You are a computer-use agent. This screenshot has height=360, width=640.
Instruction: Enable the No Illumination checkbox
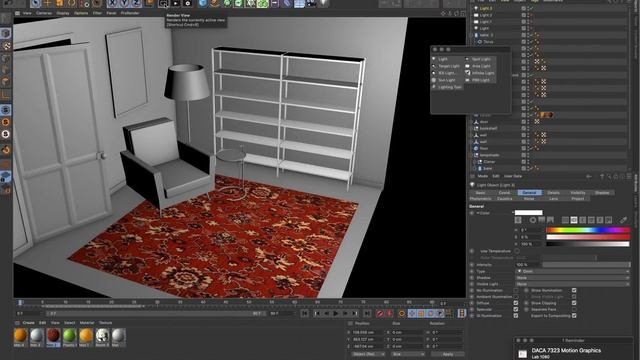pos(516,291)
